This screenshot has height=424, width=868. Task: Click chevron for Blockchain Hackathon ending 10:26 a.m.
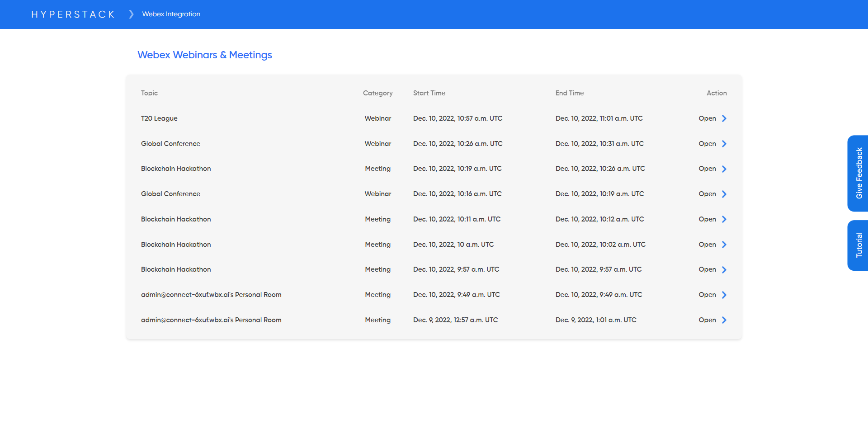point(724,169)
